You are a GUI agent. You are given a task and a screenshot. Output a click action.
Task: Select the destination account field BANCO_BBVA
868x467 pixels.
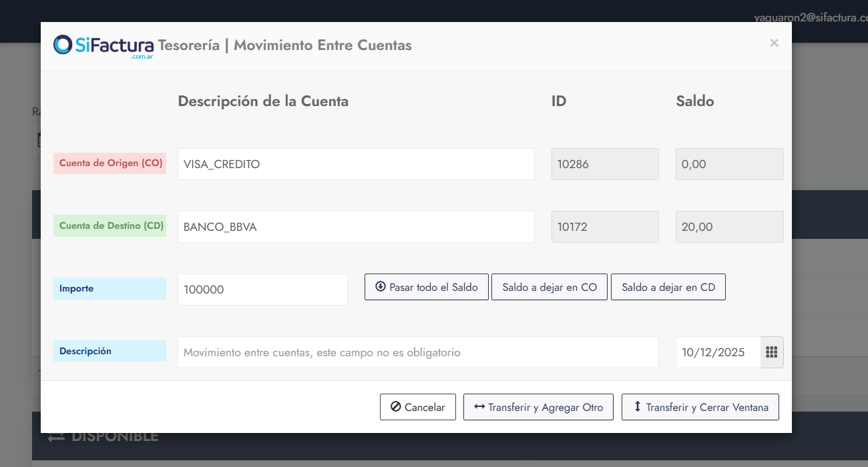pyautogui.click(x=356, y=227)
